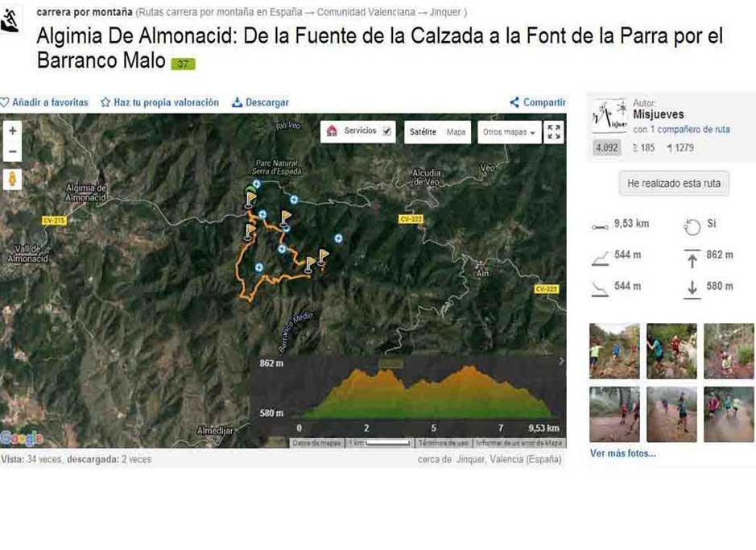Switch map to Satélite view
The image size is (756, 550).
[423, 132]
